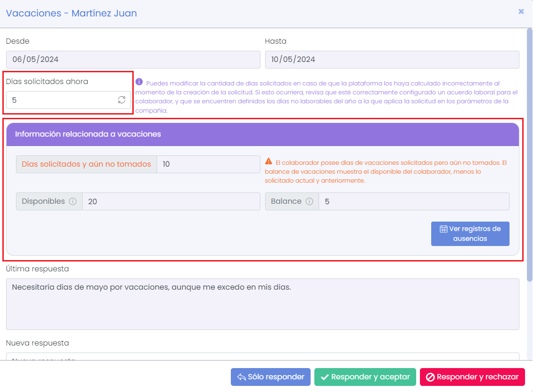Image resolution: width=533 pixels, height=392 pixels.
Task: Focus the Nueva respuesta input box
Action: [x=262, y=357]
